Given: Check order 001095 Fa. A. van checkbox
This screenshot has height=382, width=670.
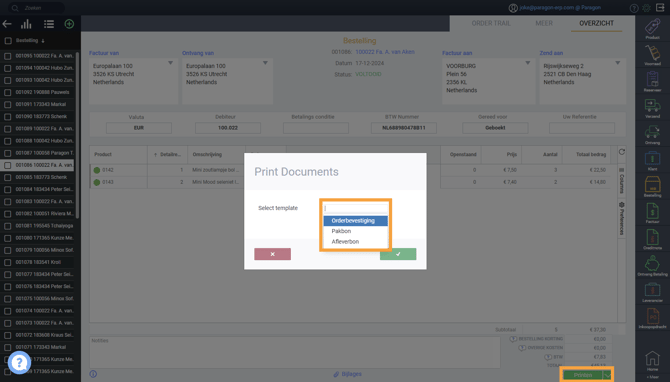Looking at the screenshot, I should [8, 56].
